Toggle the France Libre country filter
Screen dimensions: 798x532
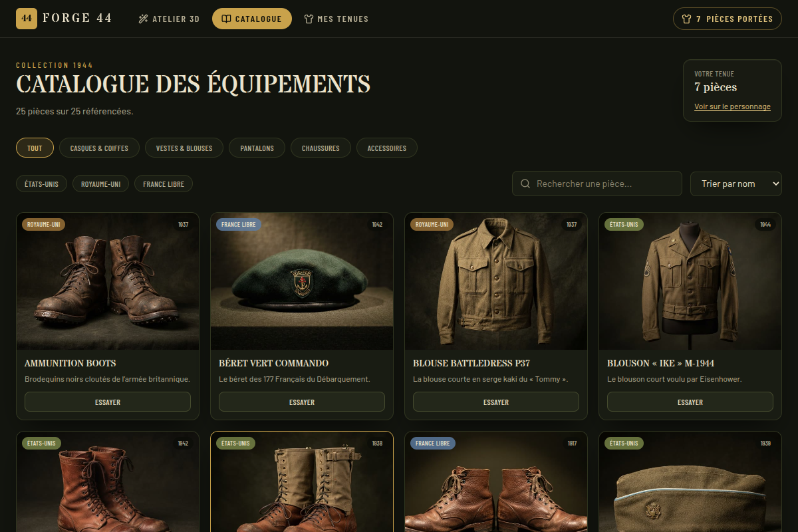[164, 184]
